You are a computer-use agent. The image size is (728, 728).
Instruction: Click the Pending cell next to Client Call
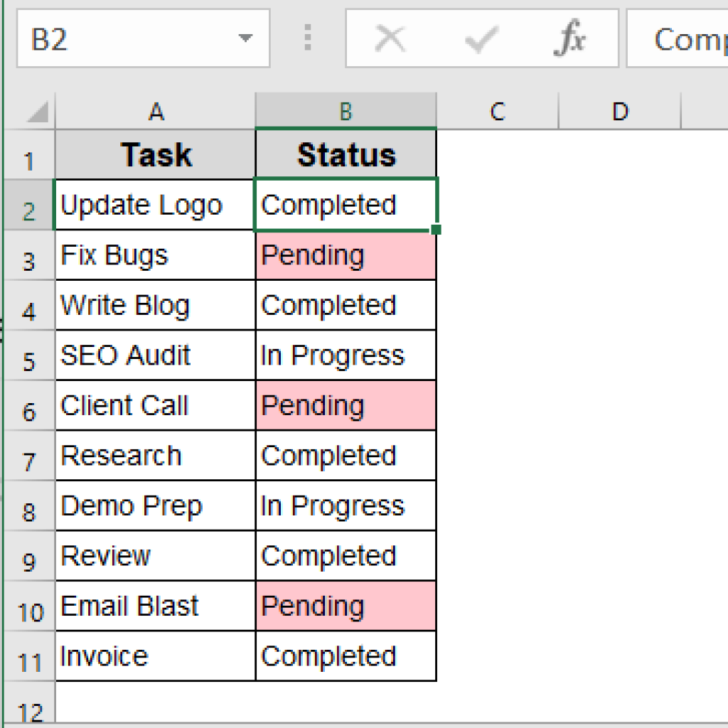click(x=345, y=405)
